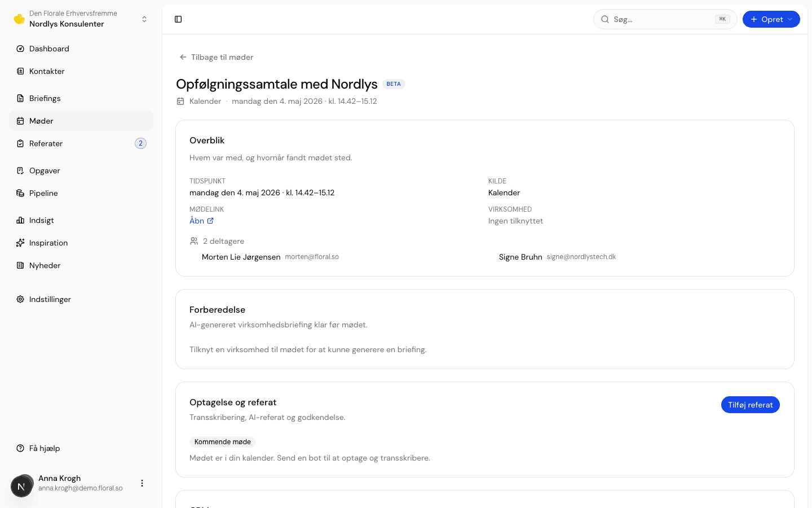Image resolution: width=812 pixels, height=508 pixels.
Task: Click the Nyheder newspaper icon
Action: coord(20,265)
